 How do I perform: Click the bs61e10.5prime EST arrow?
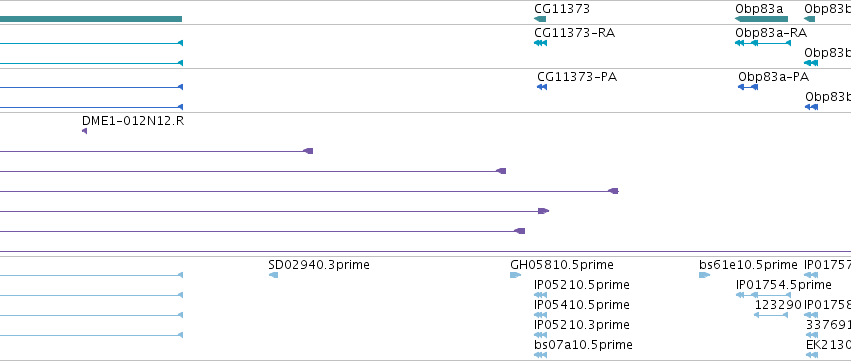pyautogui.click(x=704, y=275)
